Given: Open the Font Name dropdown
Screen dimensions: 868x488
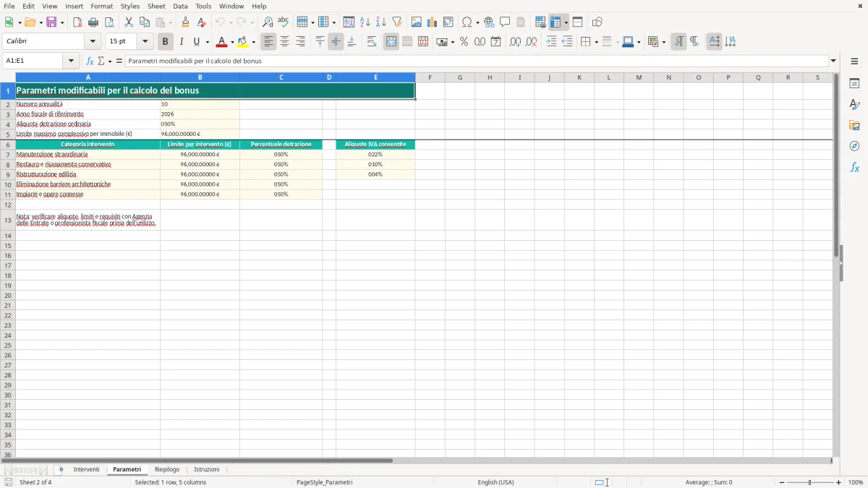Looking at the screenshot, I should (93, 42).
